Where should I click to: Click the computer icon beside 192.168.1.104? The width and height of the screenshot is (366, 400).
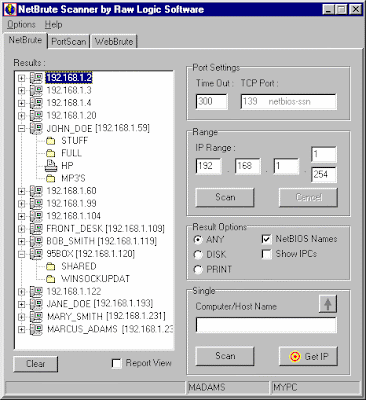tap(36, 216)
